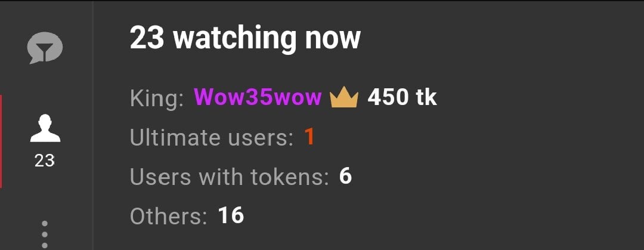Image resolution: width=644 pixels, height=250 pixels.
Task: Open King user Wow35wow profile
Action: (x=258, y=98)
